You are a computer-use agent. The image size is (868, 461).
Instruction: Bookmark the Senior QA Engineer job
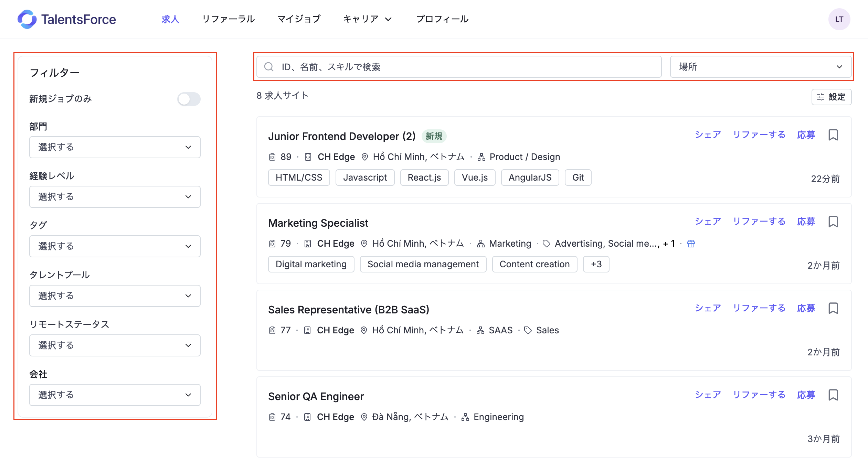(833, 395)
